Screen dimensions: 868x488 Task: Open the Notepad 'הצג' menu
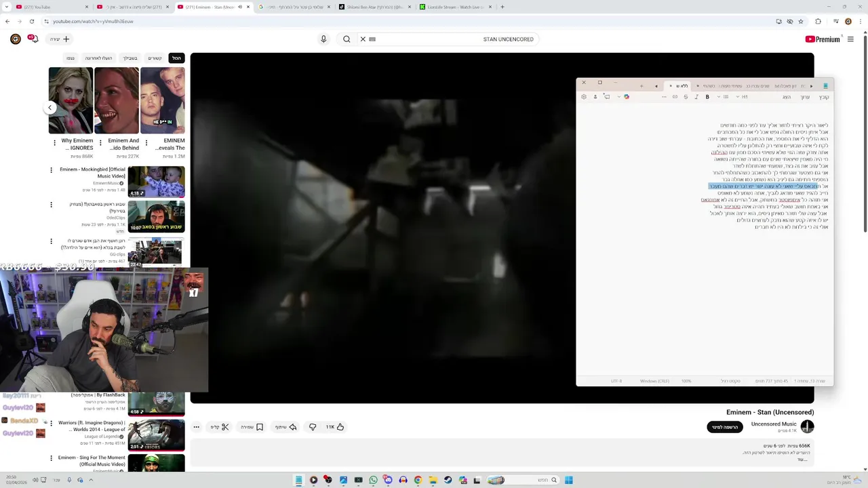tap(787, 97)
